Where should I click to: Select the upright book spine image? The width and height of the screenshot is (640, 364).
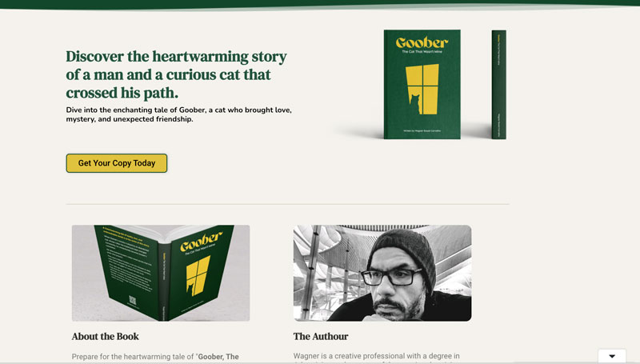point(498,85)
